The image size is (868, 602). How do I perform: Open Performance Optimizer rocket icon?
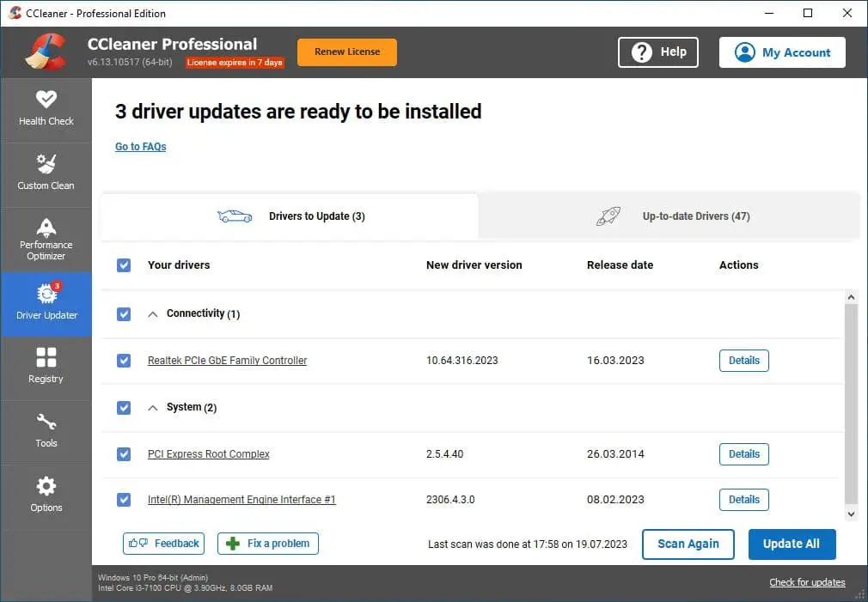tap(46, 228)
